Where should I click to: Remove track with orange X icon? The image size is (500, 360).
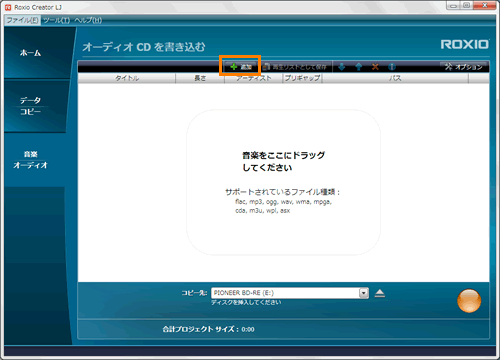(x=375, y=67)
